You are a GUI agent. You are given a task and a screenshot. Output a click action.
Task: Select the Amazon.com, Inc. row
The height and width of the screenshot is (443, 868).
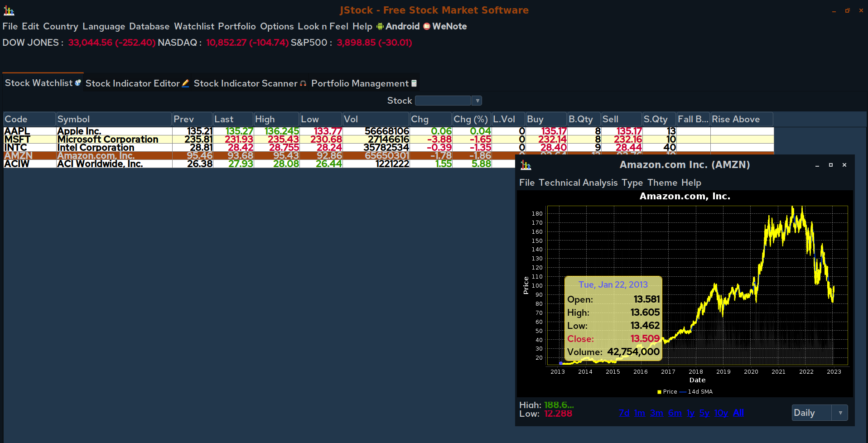[259, 156]
